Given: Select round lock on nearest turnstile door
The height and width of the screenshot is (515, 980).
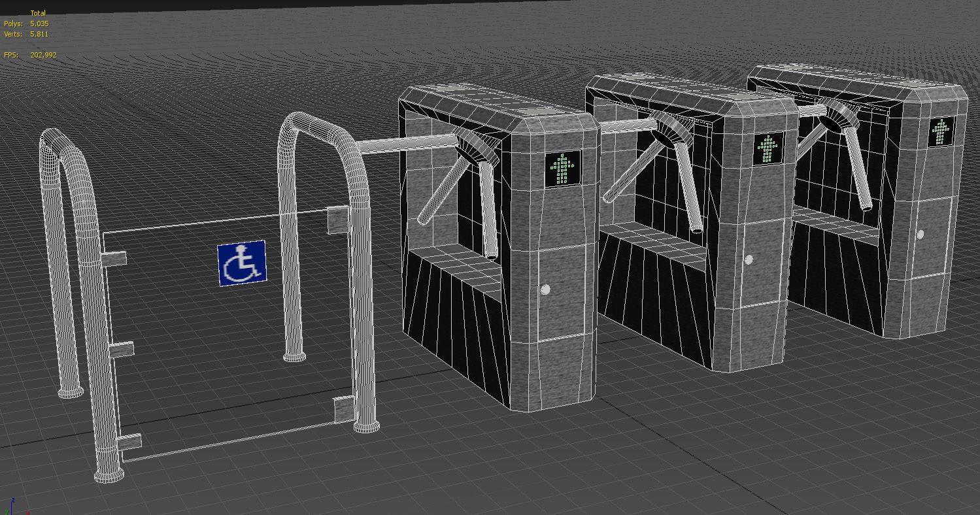Looking at the screenshot, I should pos(546,290).
